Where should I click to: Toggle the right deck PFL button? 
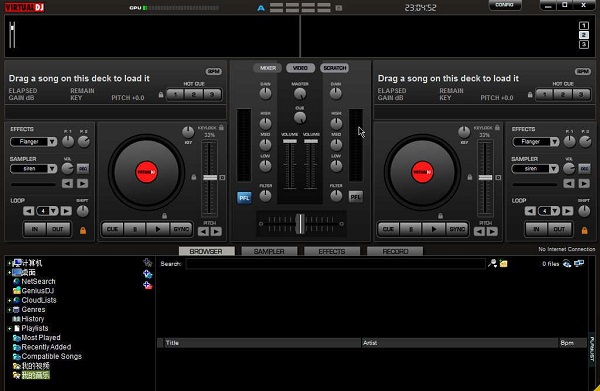[355, 197]
